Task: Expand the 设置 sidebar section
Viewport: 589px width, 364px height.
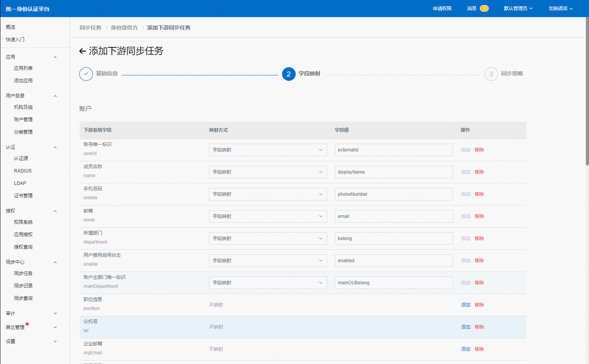Action: (x=55, y=341)
